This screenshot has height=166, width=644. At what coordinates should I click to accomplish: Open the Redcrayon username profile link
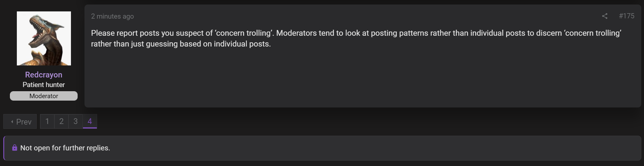tap(44, 74)
